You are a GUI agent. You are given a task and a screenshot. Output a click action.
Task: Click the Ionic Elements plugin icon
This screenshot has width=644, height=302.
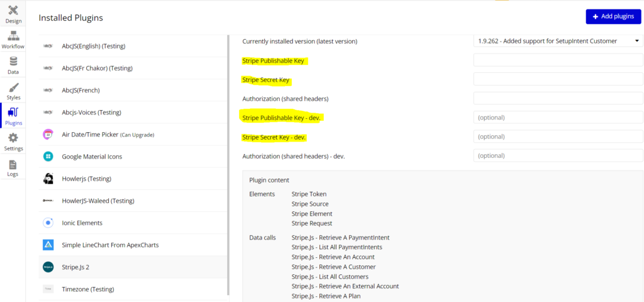click(x=48, y=223)
